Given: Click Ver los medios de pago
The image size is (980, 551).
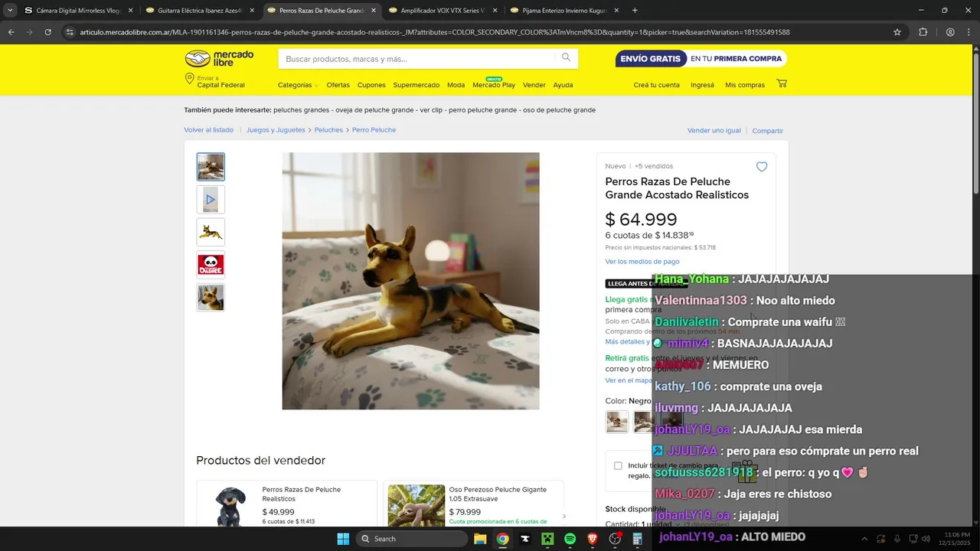Looking at the screenshot, I should [x=642, y=262].
